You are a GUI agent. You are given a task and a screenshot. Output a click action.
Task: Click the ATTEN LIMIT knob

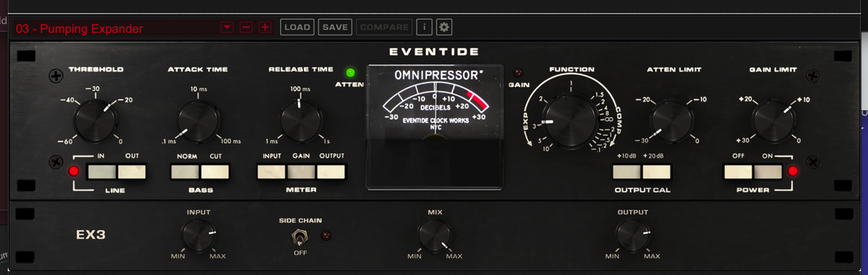[x=672, y=120]
